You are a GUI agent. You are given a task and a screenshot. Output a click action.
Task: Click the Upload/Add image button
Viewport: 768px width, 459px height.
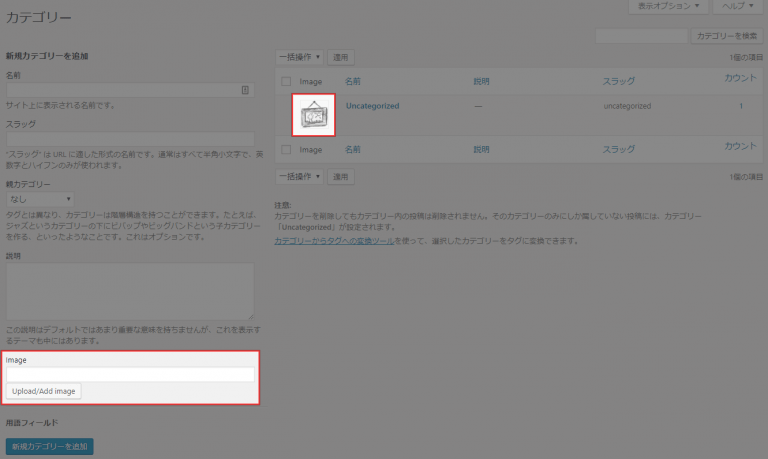coord(43,391)
